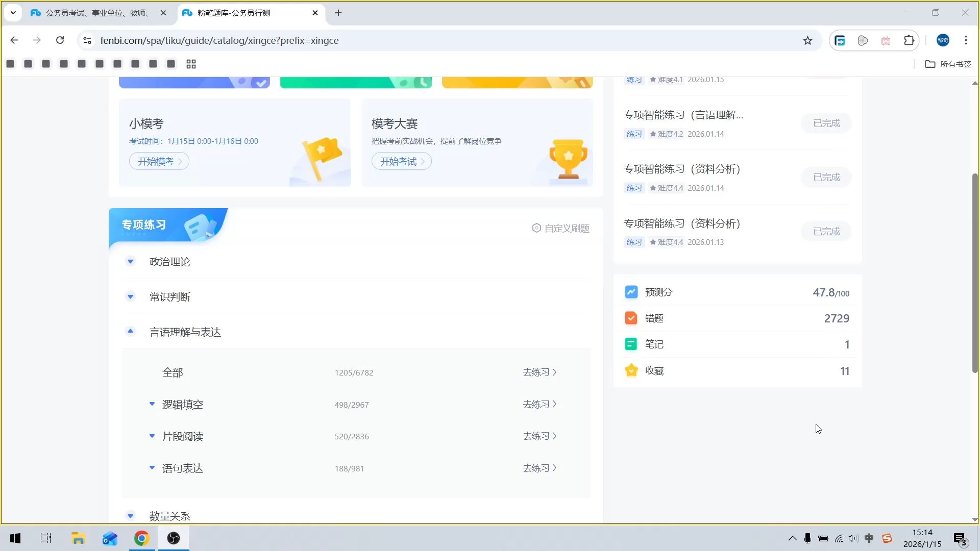Click the yellow 收藏 favorites star icon

(x=631, y=370)
